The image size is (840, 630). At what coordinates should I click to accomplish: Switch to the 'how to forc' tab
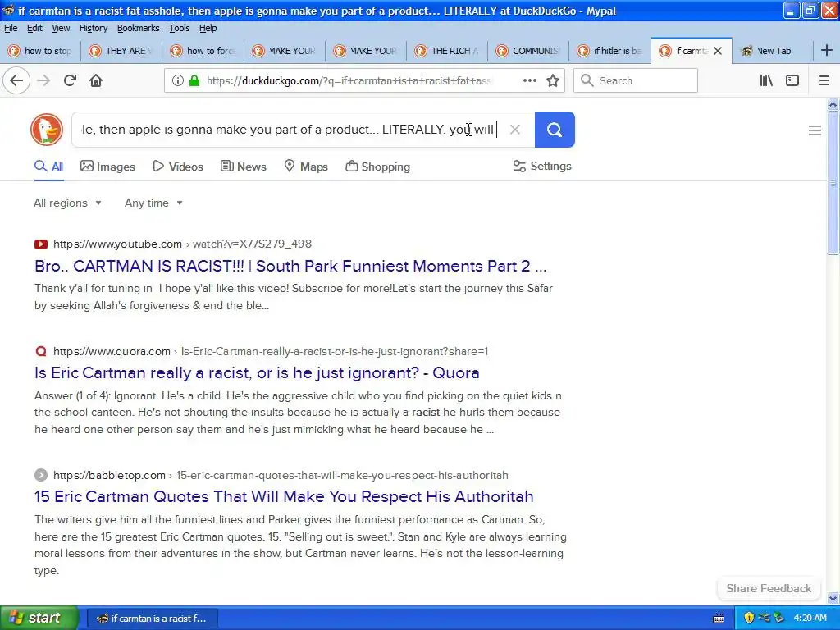pyautogui.click(x=203, y=51)
